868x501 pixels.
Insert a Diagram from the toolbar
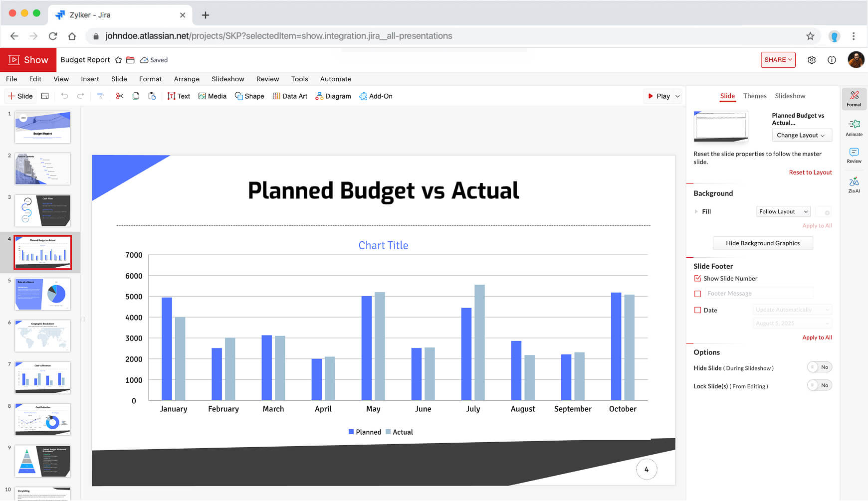tap(333, 96)
